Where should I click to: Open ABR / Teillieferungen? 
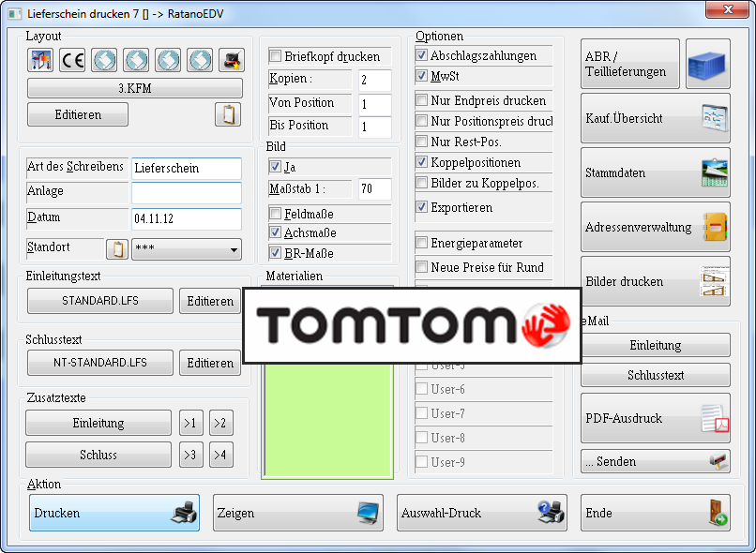tap(630, 64)
